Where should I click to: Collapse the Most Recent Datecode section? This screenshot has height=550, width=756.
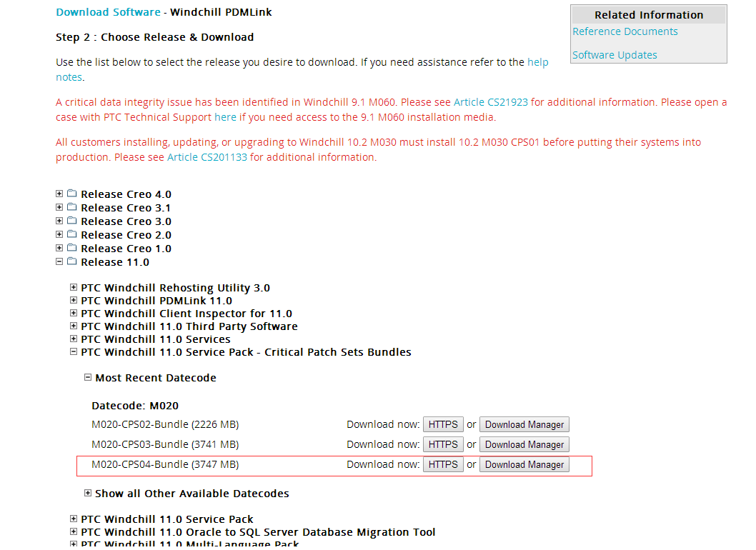(88, 377)
